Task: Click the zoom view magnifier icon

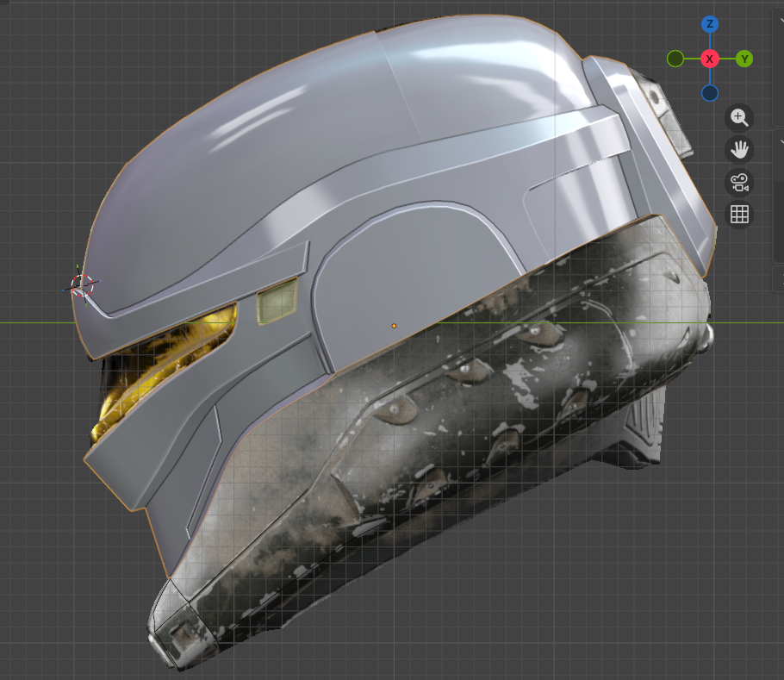Action: point(739,118)
